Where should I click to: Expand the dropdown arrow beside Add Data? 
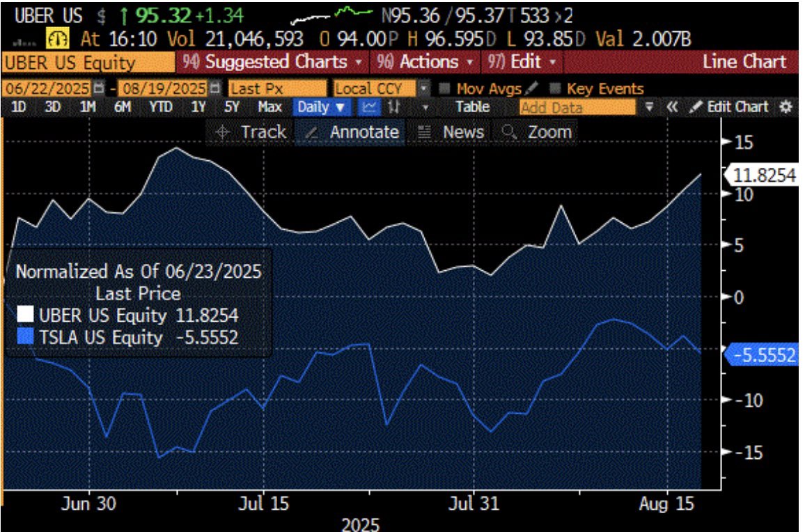[x=650, y=107]
